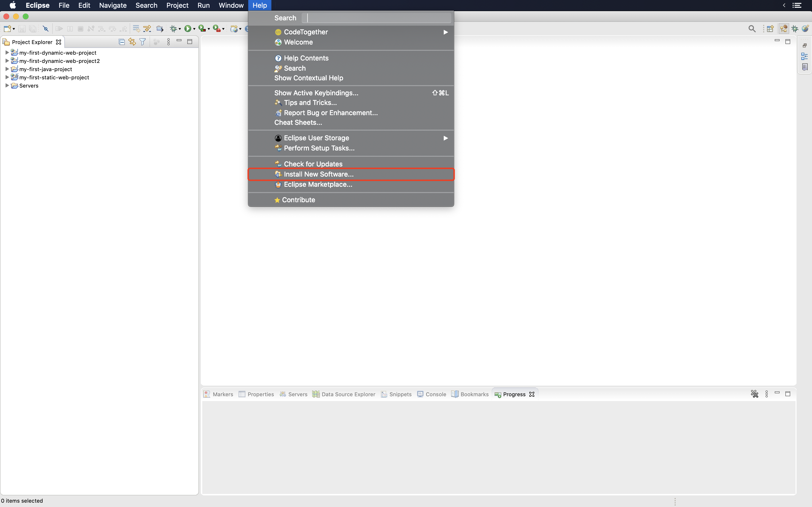Image resolution: width=812 pixels, height=507 pixels.
Task: Click the magnifier search icon in toolbar
Action: 752,29
